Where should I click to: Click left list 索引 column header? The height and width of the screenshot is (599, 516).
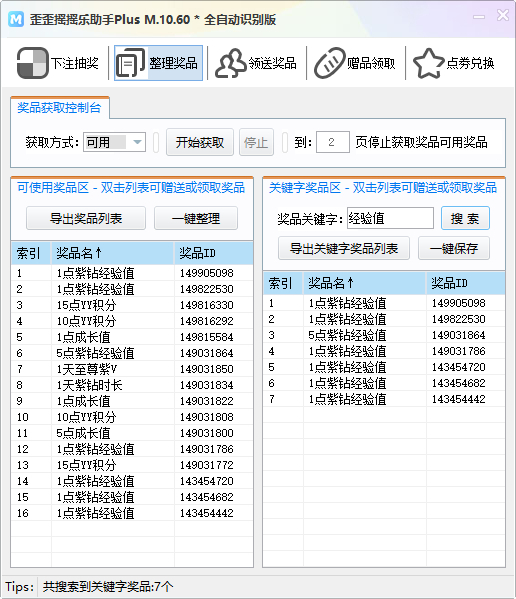click(x=31, y=253)
